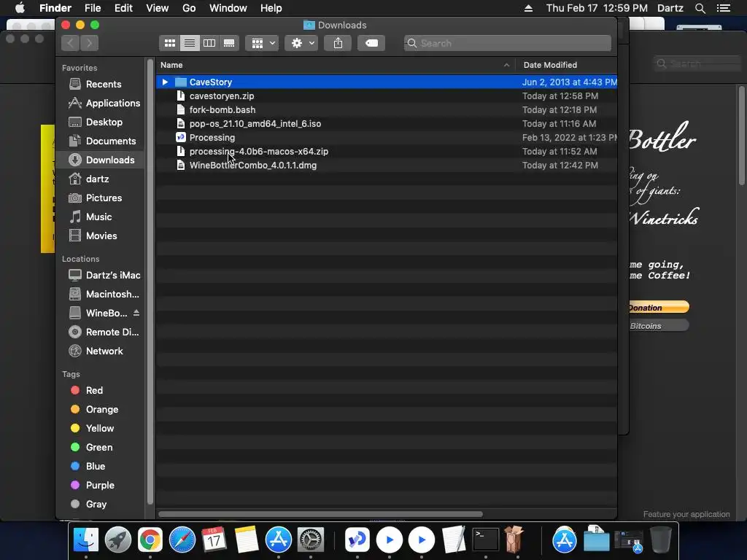Viewport: 747px width, 560px height.
Task: Open Spotlight search in menu bar
Action: click(700, 8)
